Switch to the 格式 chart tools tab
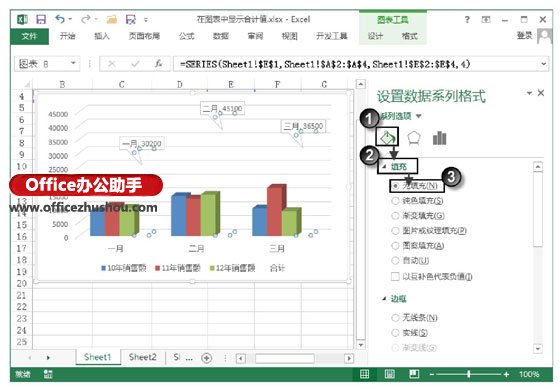Image resolution: width=560 pixels, height=389 pixels. tap(409, 36)
